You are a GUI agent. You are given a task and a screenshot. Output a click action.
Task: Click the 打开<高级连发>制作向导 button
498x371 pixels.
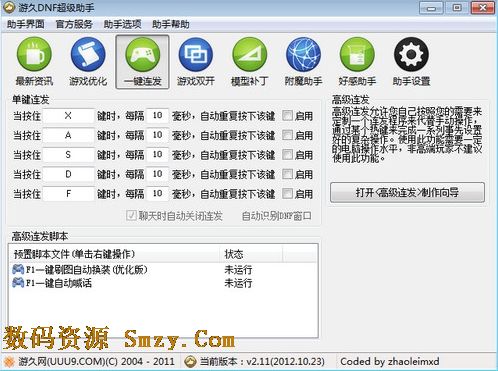[x=407, y=192]
